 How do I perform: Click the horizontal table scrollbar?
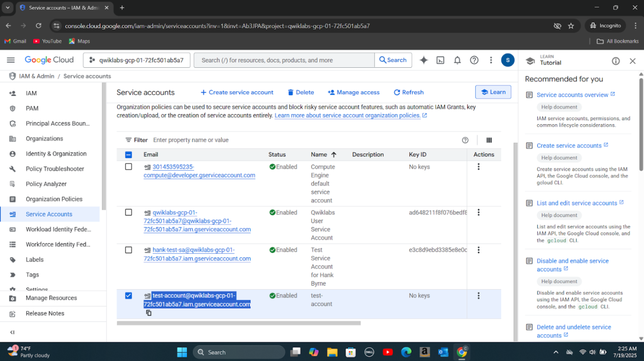coord(239,323)
